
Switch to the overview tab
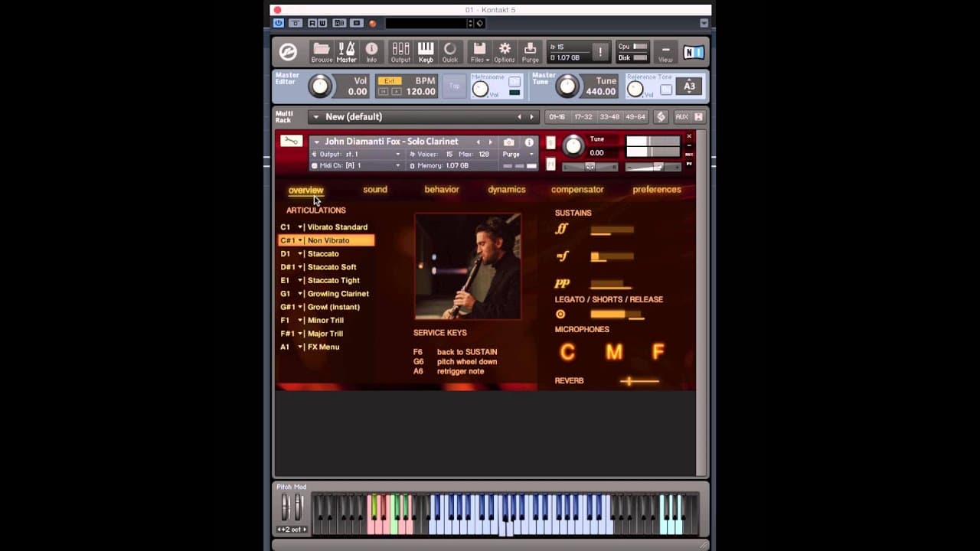[x=305, y=190]
